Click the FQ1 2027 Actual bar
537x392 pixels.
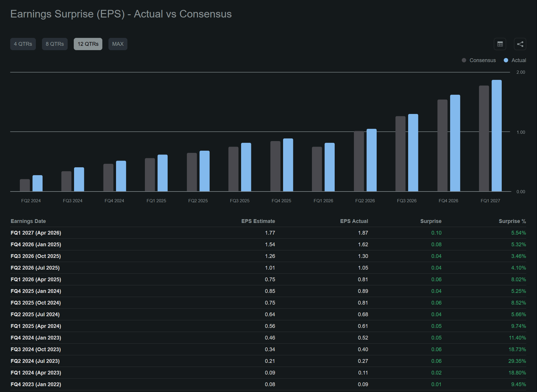(x=497, y=136)
